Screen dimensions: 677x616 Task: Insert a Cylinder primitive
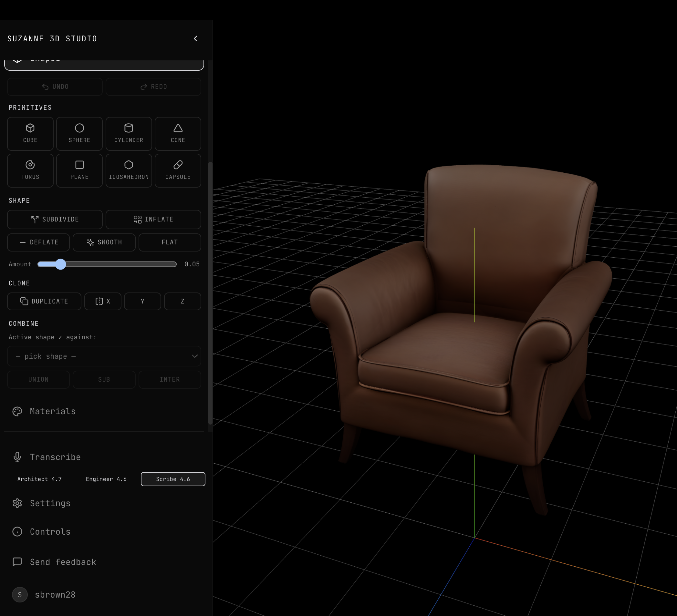[129, 133]
